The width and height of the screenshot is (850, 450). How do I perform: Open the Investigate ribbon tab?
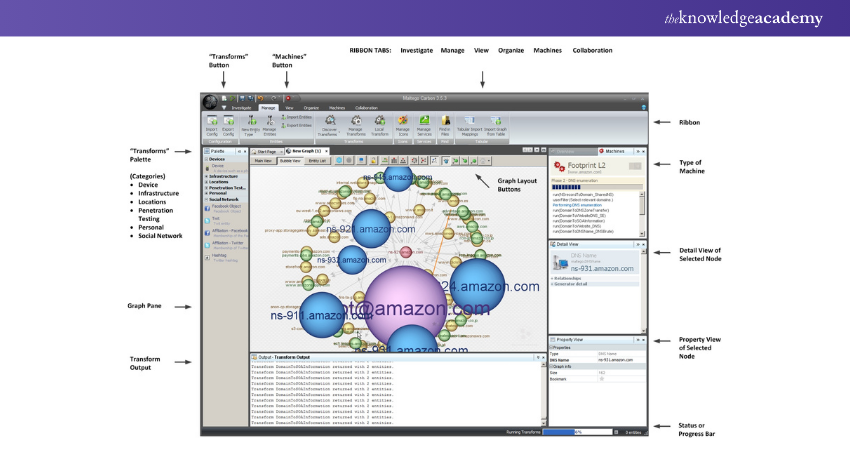[x=241, y=108]
